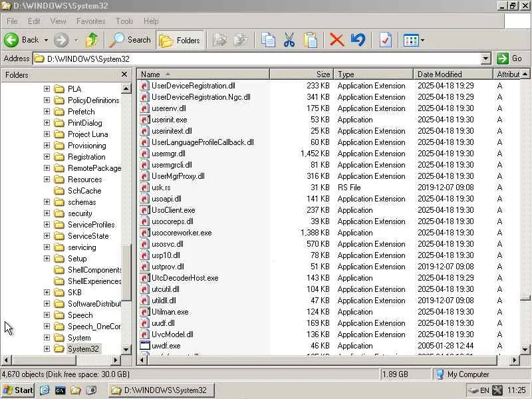This screenshot has height=399, width=532.
Task: Open the Windows Start menu
Action: [19, 390]
